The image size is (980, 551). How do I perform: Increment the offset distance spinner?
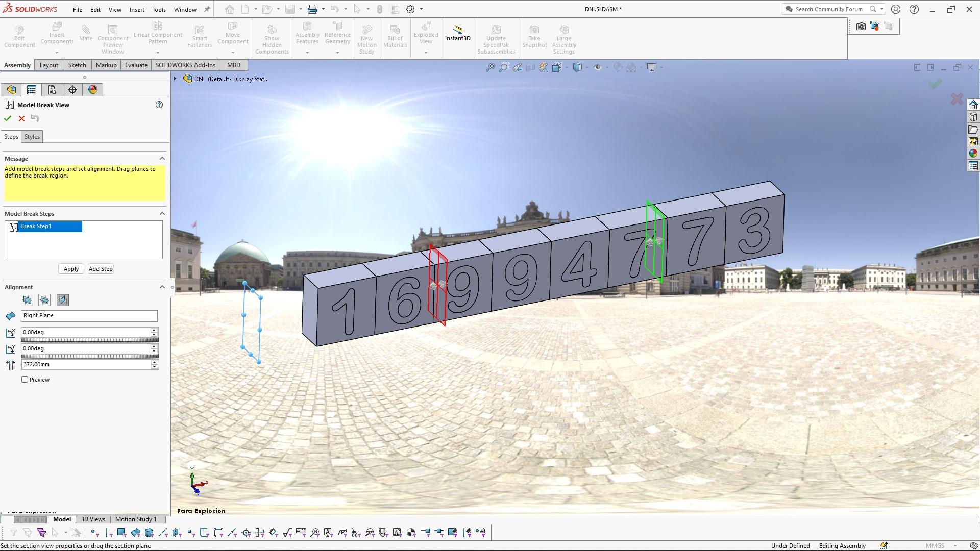155,362
